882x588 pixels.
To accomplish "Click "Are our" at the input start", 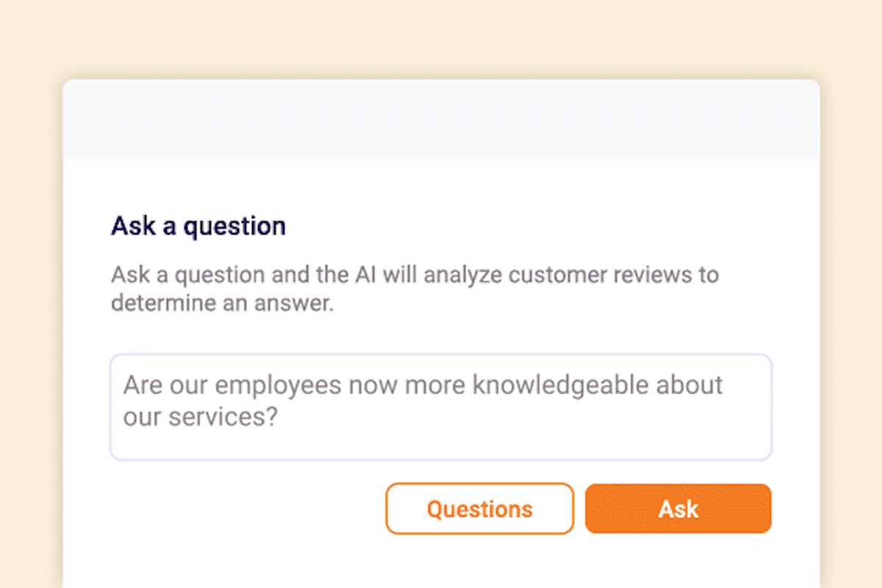I will click(x=165, y=385).
